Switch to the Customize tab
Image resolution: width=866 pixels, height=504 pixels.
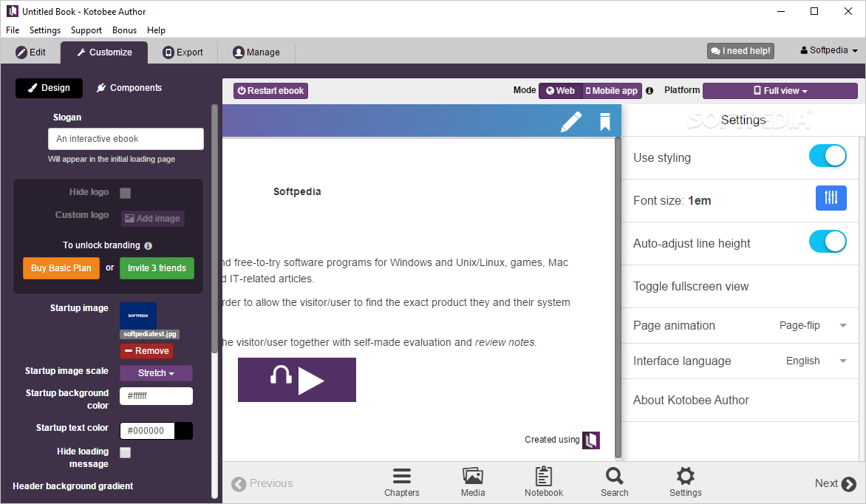coord(104,52)
